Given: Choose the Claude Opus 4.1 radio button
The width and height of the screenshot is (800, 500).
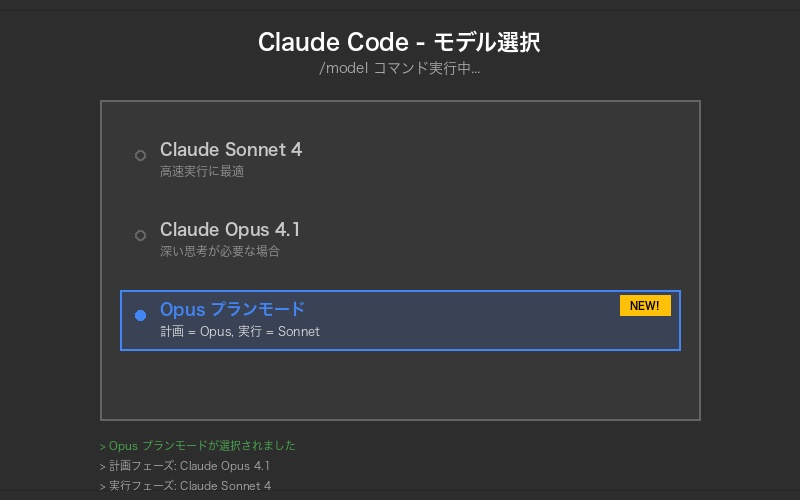Looking at the screenshot, I should tap(140, 235).
